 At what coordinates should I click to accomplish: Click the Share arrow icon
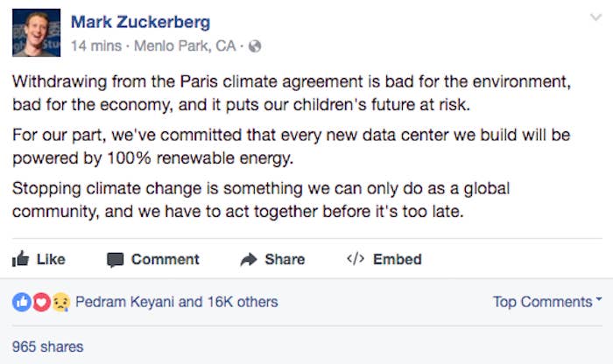click(248, 259)
